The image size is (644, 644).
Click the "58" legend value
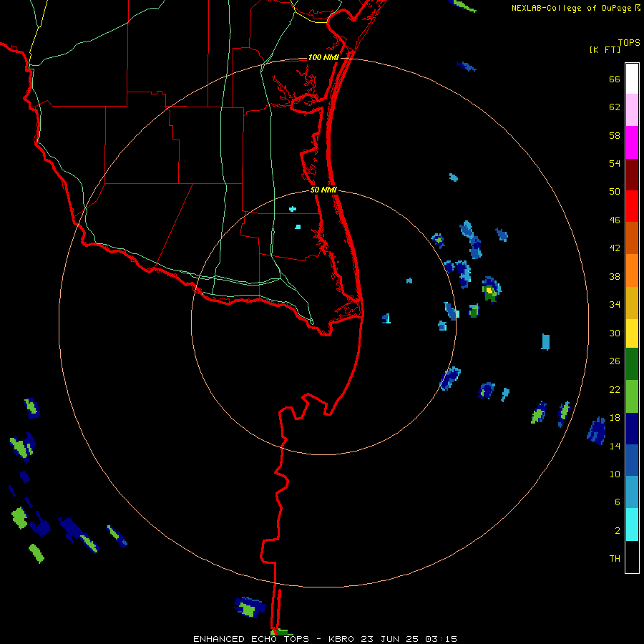point(615,135)
